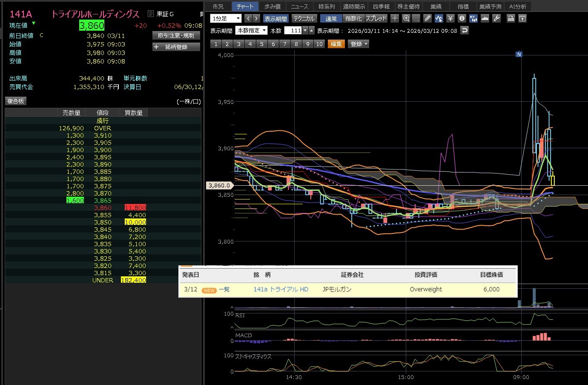
Task: Click the crosshair plus cursor icon
Action: click(x=395, y=18)
